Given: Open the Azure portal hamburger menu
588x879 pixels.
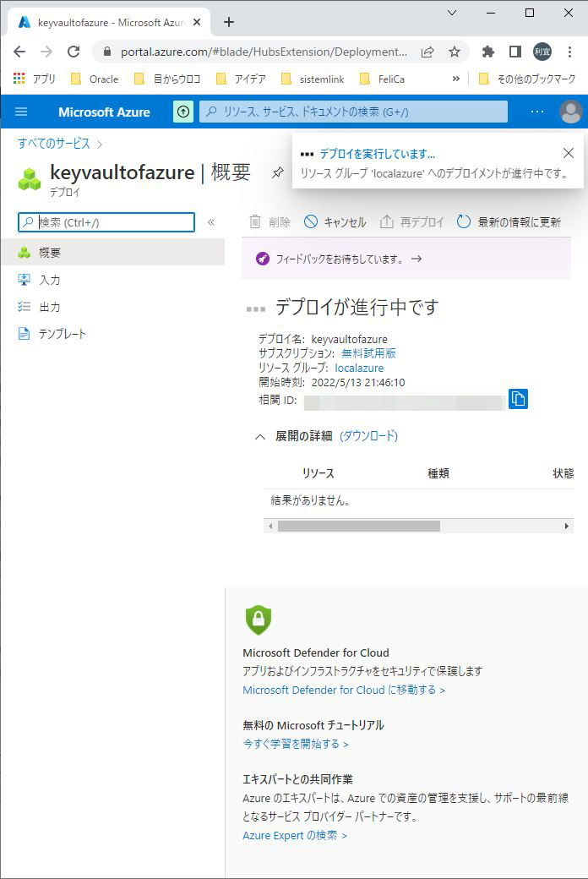Looking at the screenshot, I should (21, 112).
